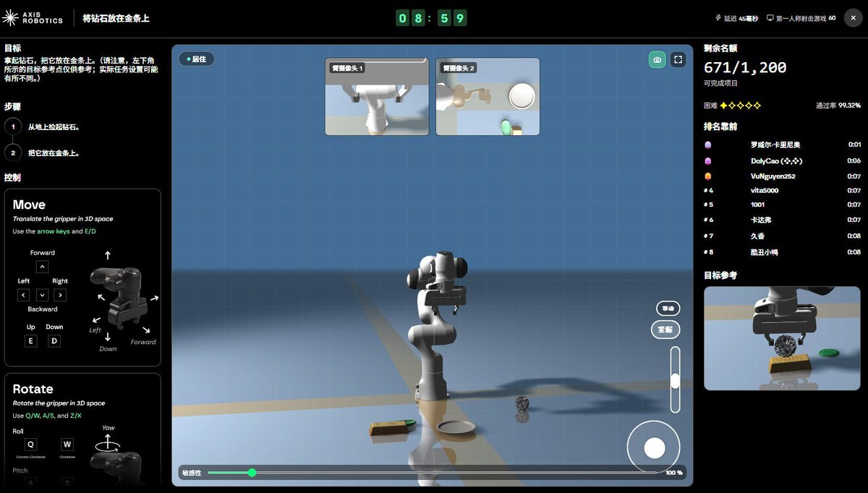Click the 671/1,200 remaining quota value
This screenshot has height=493, width=868.
tap(745, 68)
